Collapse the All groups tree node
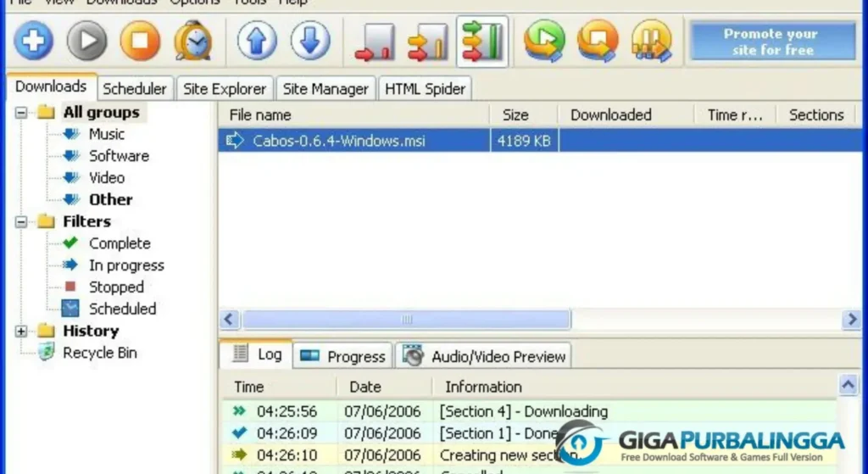868x474 pixels. click(21, 113)
